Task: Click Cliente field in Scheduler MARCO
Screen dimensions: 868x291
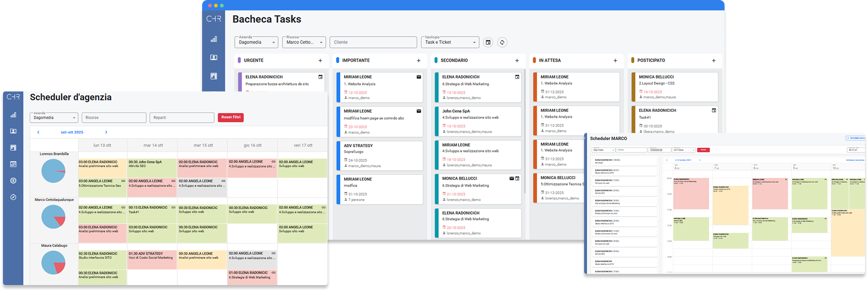Action: 631,150
